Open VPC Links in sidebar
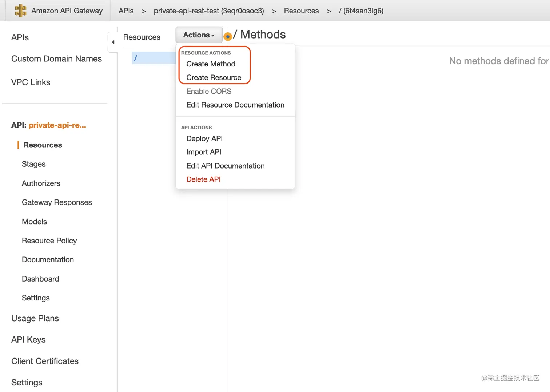The image size is (550, 392). 31,82
